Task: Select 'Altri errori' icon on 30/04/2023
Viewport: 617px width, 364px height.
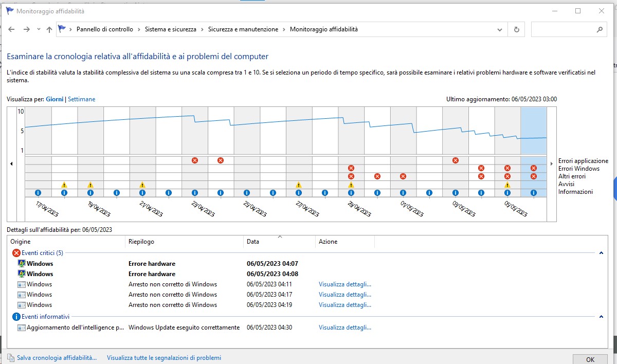Action: coord(377,176)
